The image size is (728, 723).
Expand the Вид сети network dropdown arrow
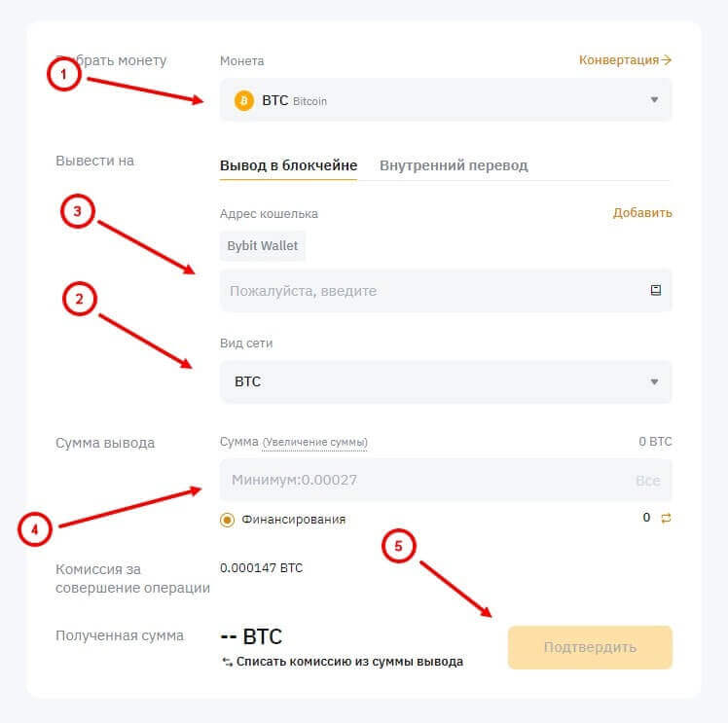click(x=654, y=381)
